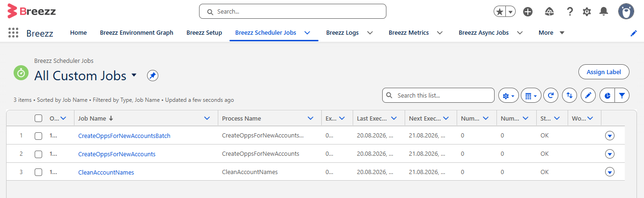Open St... column actions chevron
The width and height of the screenshot is (644, 198).
[557, 118]
